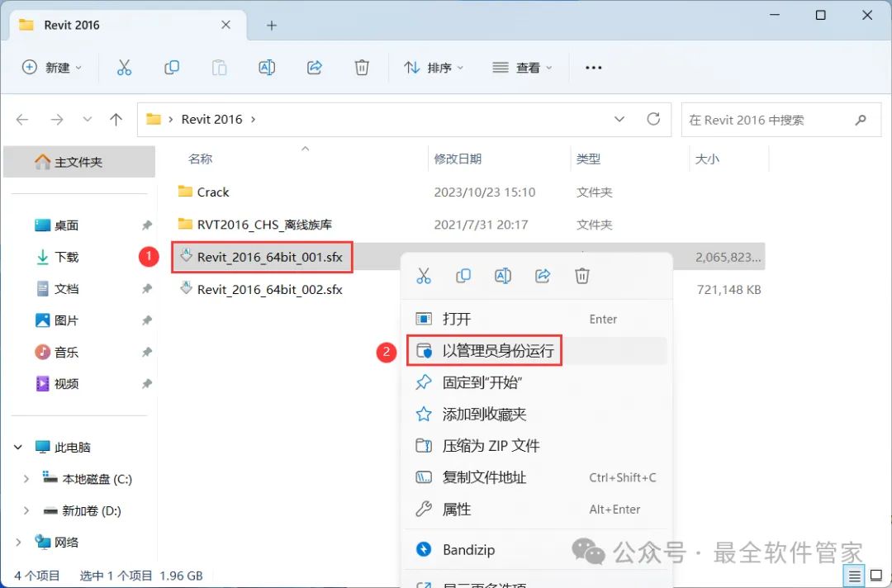Choose 固定到"开始" menu entry

(x=536, y=382)
